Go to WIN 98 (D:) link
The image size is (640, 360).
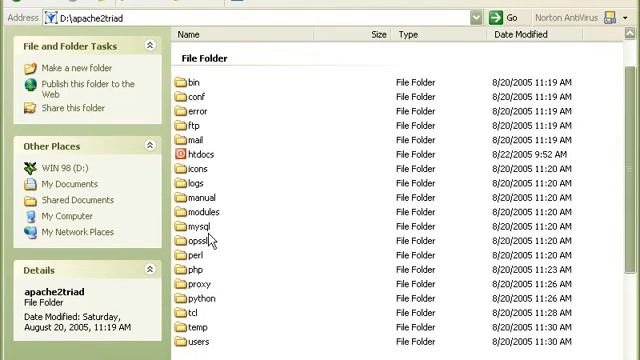[x=65, y=168]
